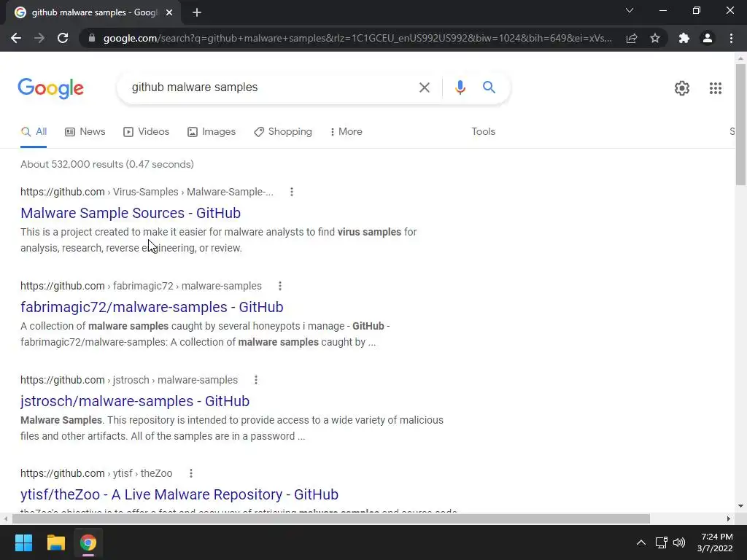747x560 pixels.
Task: Open the Chrome profile icon
Action: tap(708, 38)
